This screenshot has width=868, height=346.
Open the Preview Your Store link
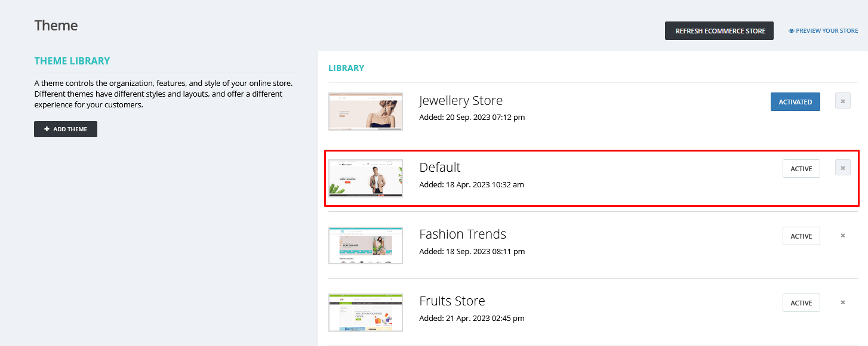pyautogui.click(x=827, y=31)
